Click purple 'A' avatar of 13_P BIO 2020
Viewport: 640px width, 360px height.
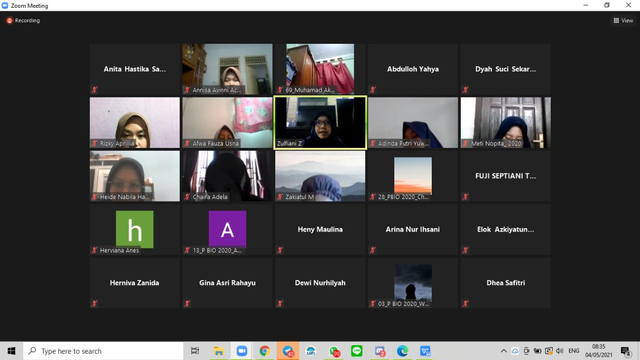coord(227,229)
